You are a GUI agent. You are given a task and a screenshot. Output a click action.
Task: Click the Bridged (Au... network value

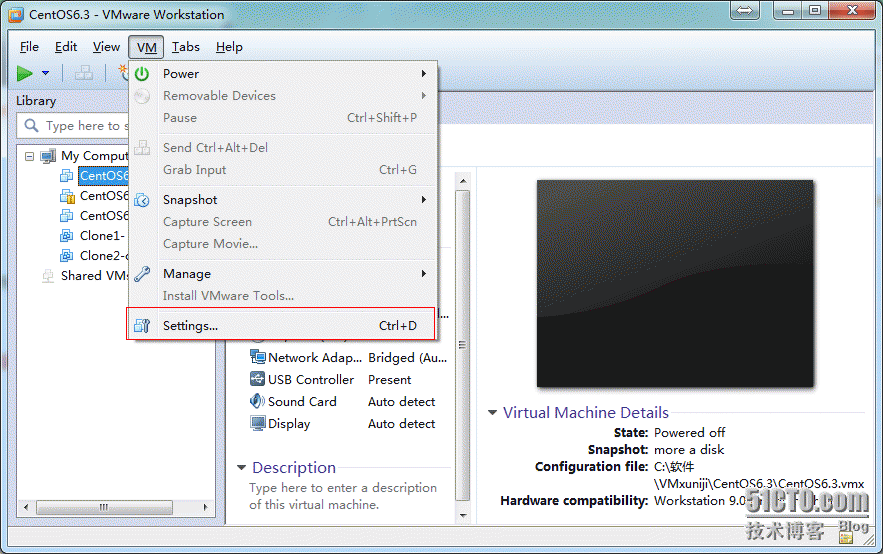click(x=407, y=358)
